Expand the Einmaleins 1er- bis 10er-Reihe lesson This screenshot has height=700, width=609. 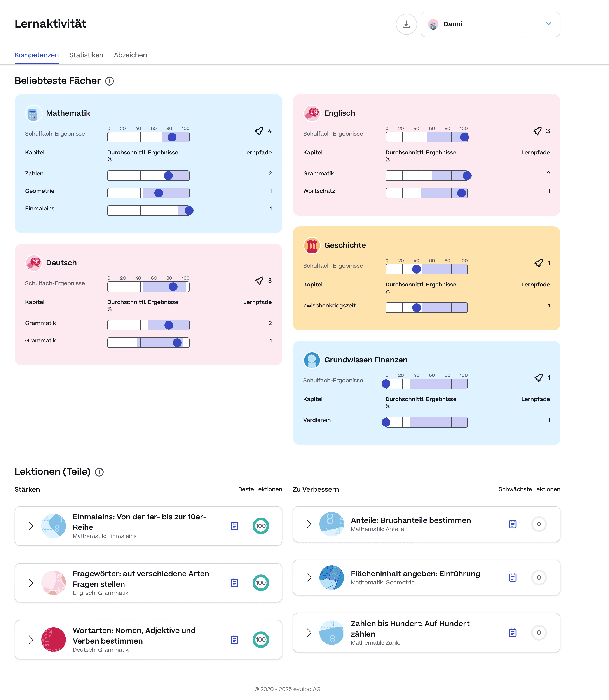pyautogui.click(x=31, y=526)
